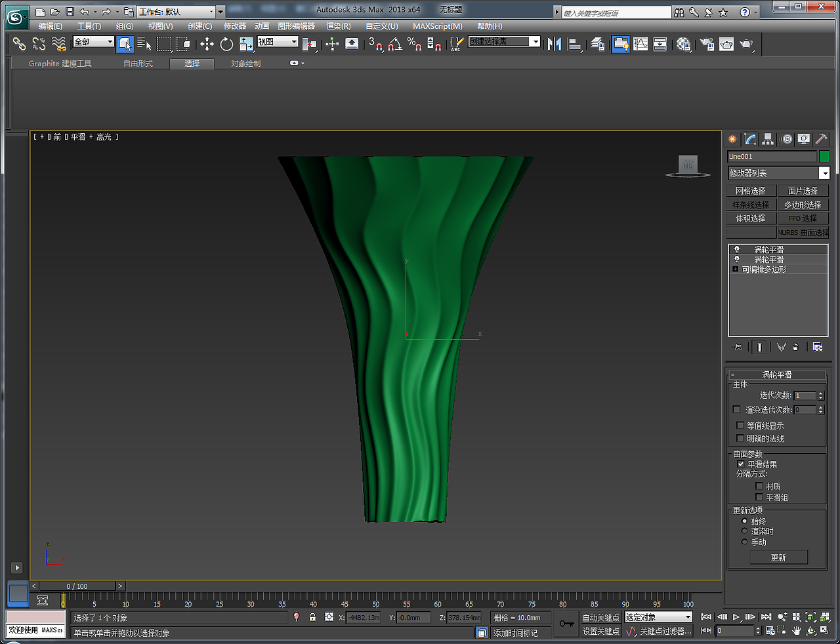The width and height of the screenshot is (840, 644).
Task: Switch to the Modify command panel
Action: [750, 139]
